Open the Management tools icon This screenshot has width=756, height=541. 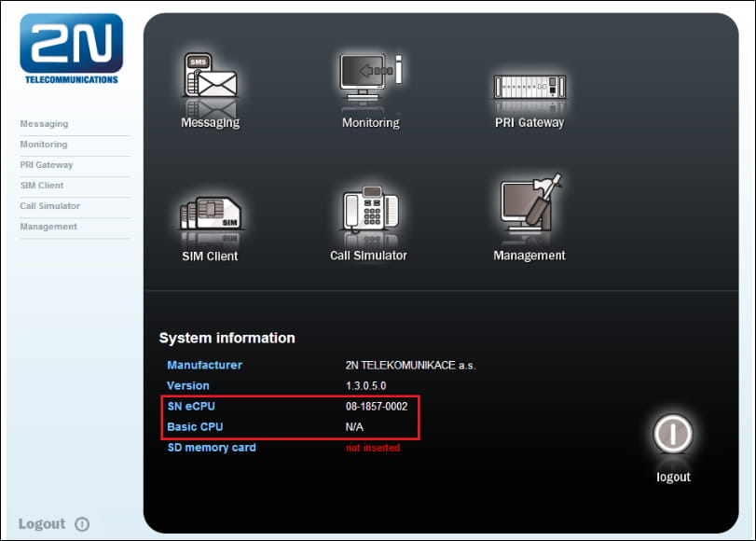530,202
